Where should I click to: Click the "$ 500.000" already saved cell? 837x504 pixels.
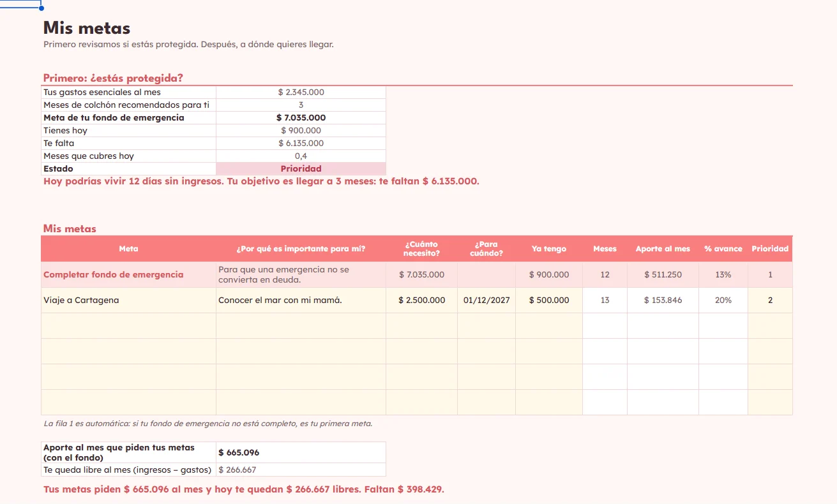[x=549, y=300]
